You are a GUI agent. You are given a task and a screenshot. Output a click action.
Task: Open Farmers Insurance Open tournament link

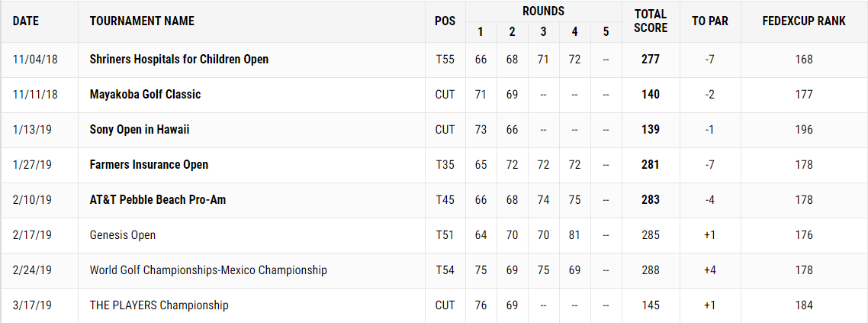pyautogui.click(x=149, y=164)
